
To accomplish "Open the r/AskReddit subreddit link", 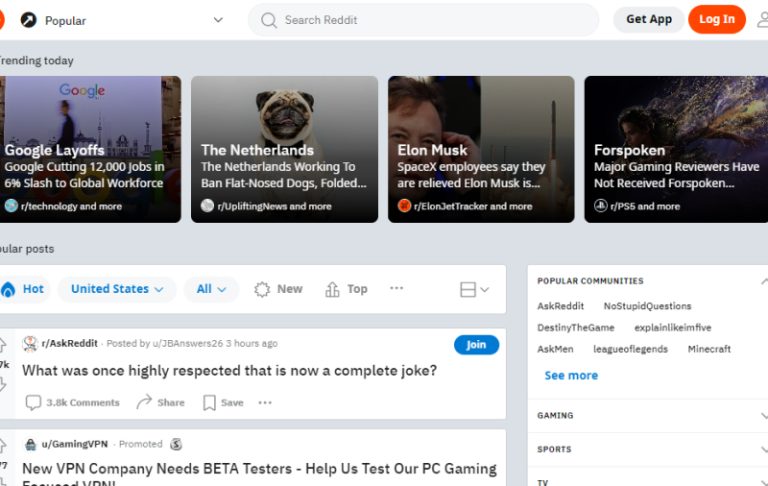I will pos(70,343).
